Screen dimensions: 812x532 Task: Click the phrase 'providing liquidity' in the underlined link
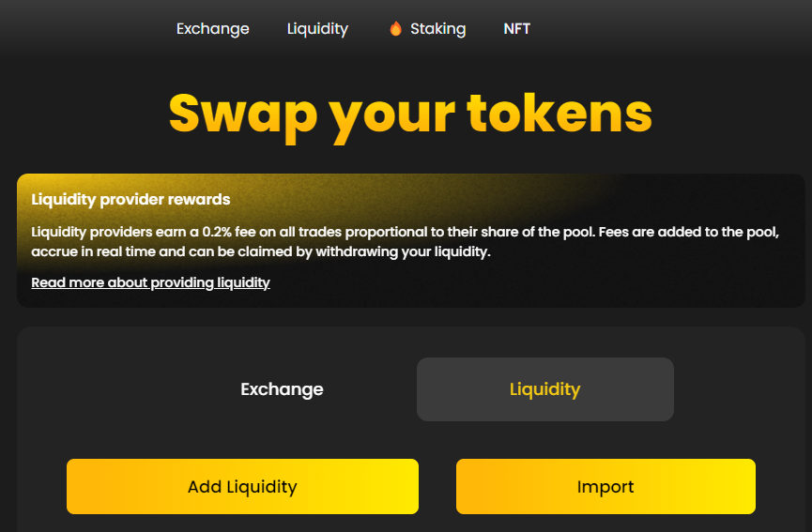(210, 282)
